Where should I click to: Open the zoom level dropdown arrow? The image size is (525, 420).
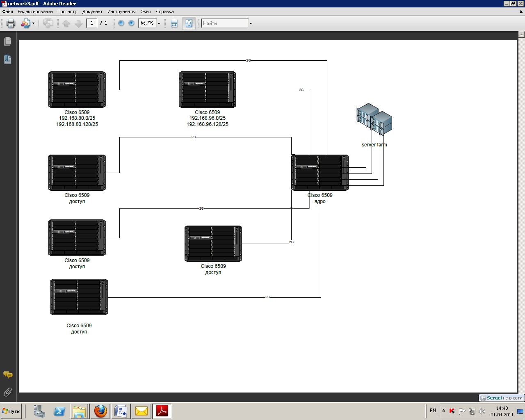159,23
